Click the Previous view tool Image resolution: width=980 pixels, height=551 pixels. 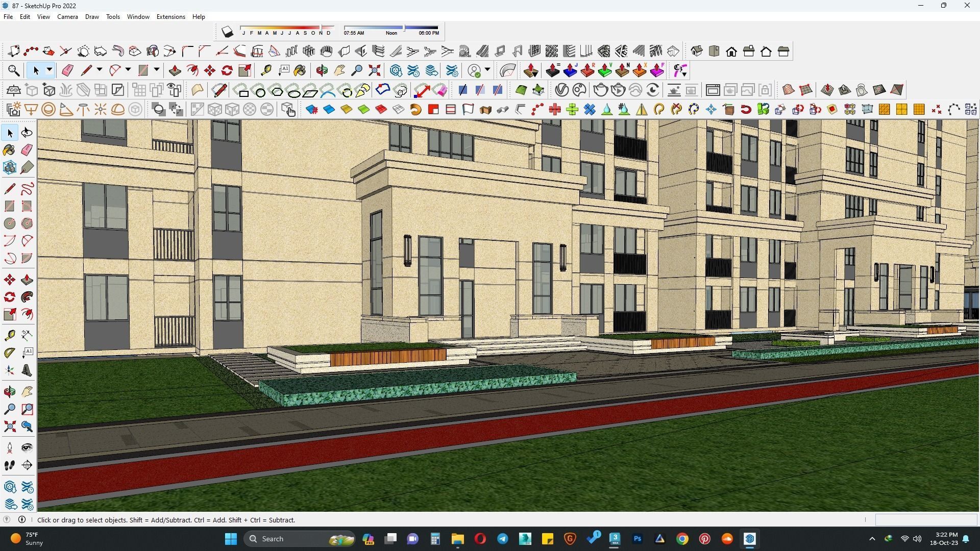pyautogui.click(x=27, y=427)
